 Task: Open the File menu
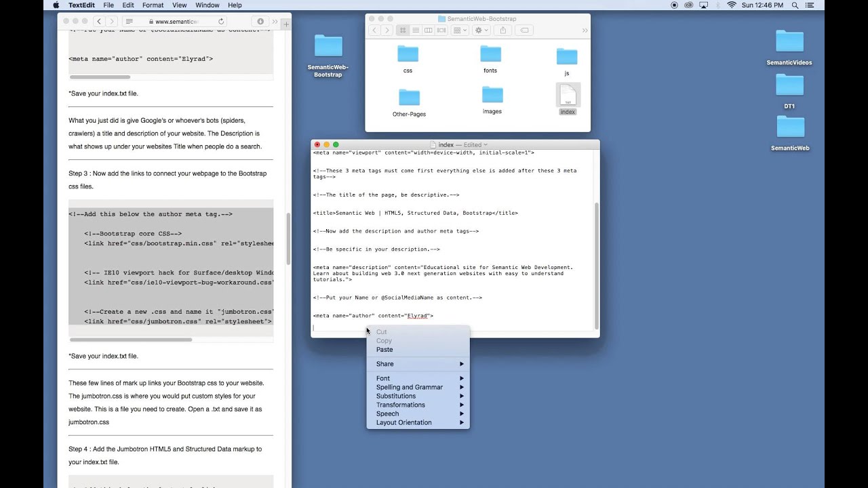tap(108, 5)
